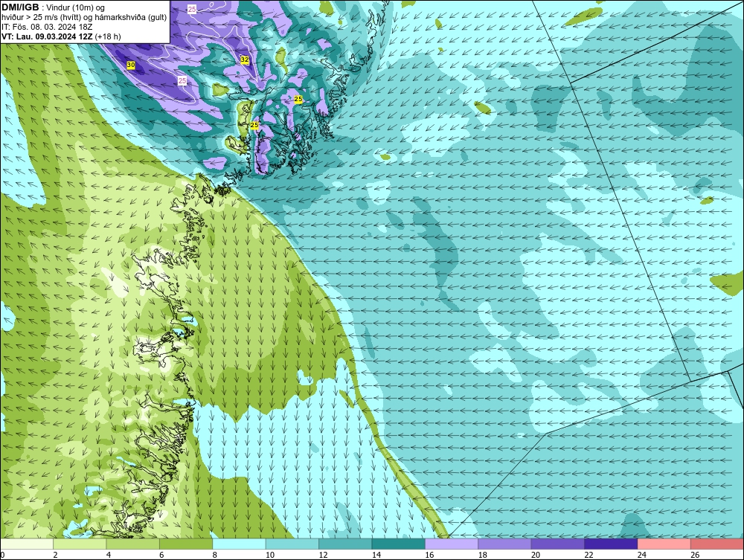This screenshot has height=560, width=744.
Task: Click the legend scale number 24
Action: click(642, 555)
